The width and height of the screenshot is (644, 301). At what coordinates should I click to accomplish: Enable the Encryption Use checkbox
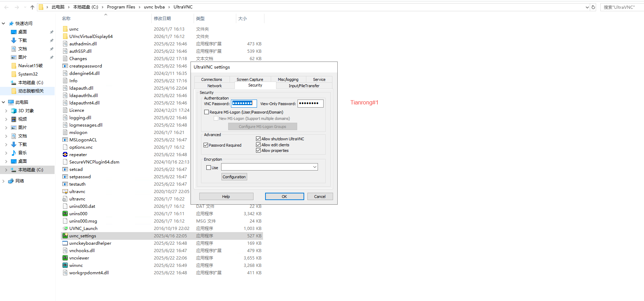click(x=209, y=168)
